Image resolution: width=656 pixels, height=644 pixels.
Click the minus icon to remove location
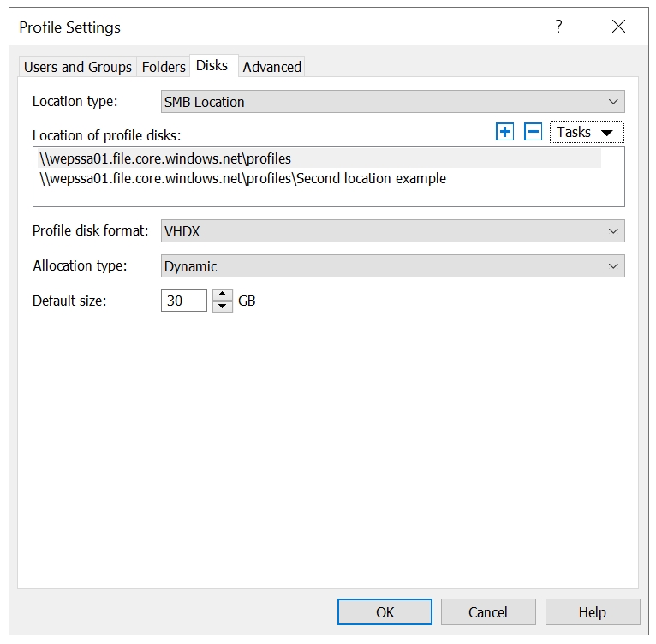pos(533,132)
